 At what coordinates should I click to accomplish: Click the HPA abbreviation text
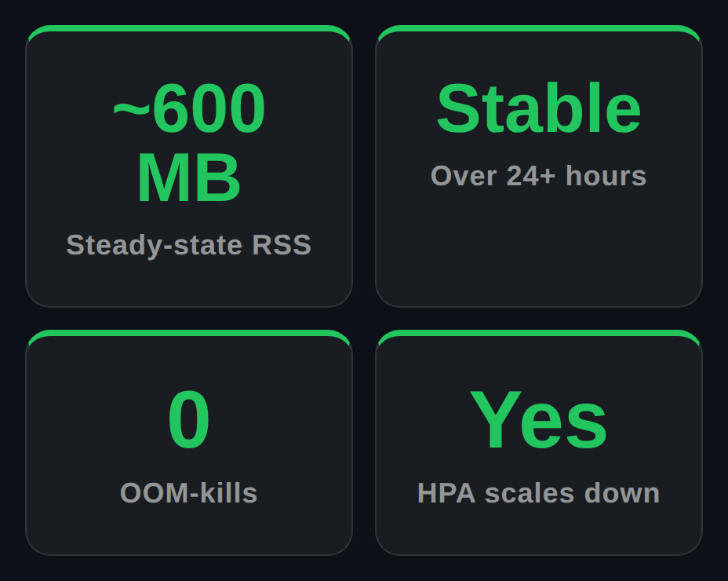tap(446, 493)
